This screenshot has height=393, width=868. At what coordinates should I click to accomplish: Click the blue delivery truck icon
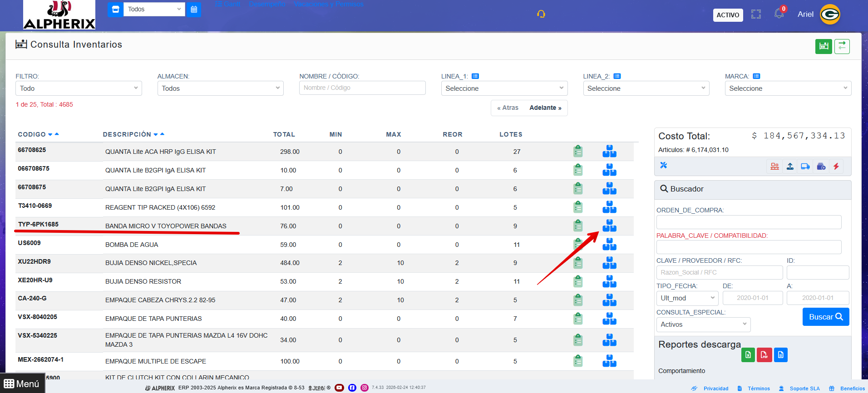pyautogui.click(x=805, y=167)
